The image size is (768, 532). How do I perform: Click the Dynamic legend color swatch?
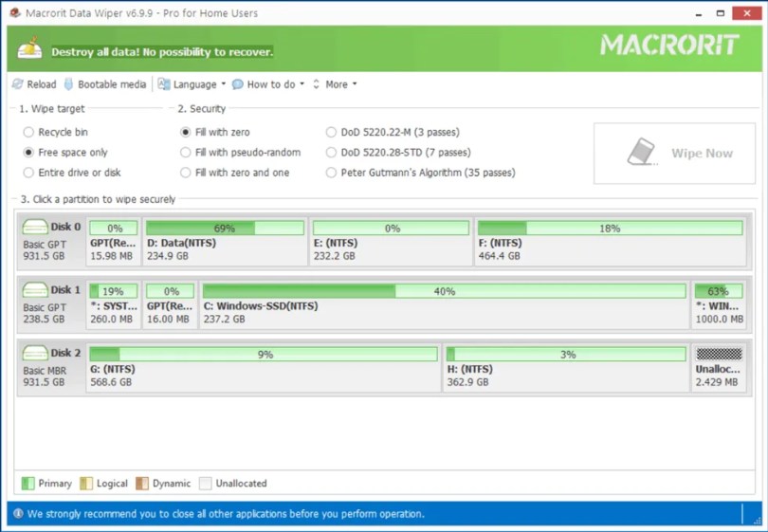142,484
